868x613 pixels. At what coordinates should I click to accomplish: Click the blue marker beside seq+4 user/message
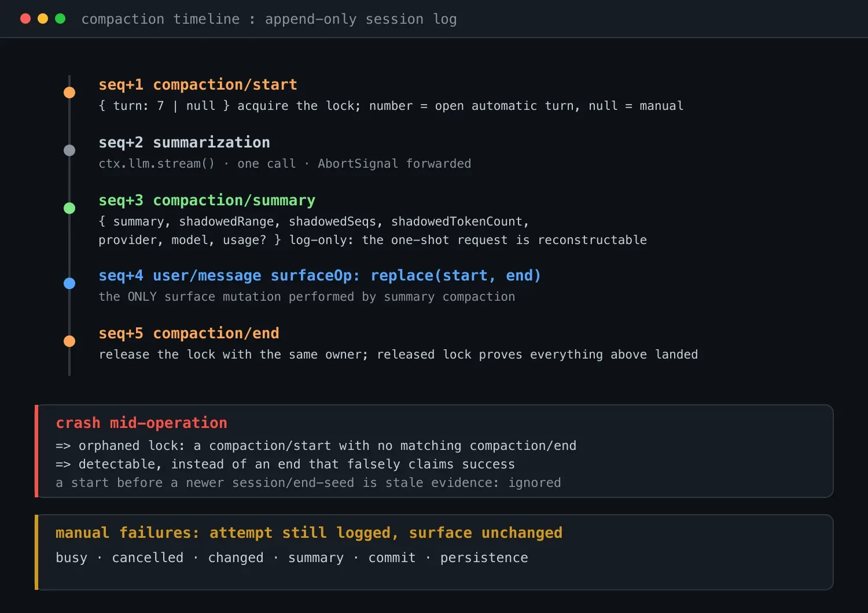pyautogui.click(x=69, y=283)
